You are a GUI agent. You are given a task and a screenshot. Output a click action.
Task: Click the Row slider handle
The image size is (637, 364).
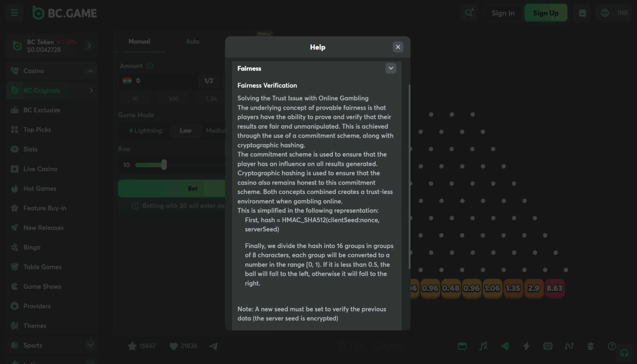point(164,165)
